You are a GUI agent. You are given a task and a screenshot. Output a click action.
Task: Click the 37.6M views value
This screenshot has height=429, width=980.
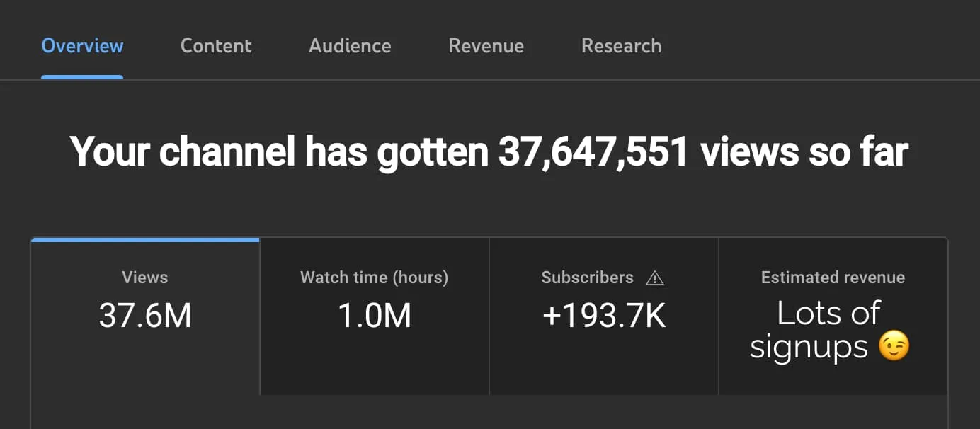[x=145, y=316]
